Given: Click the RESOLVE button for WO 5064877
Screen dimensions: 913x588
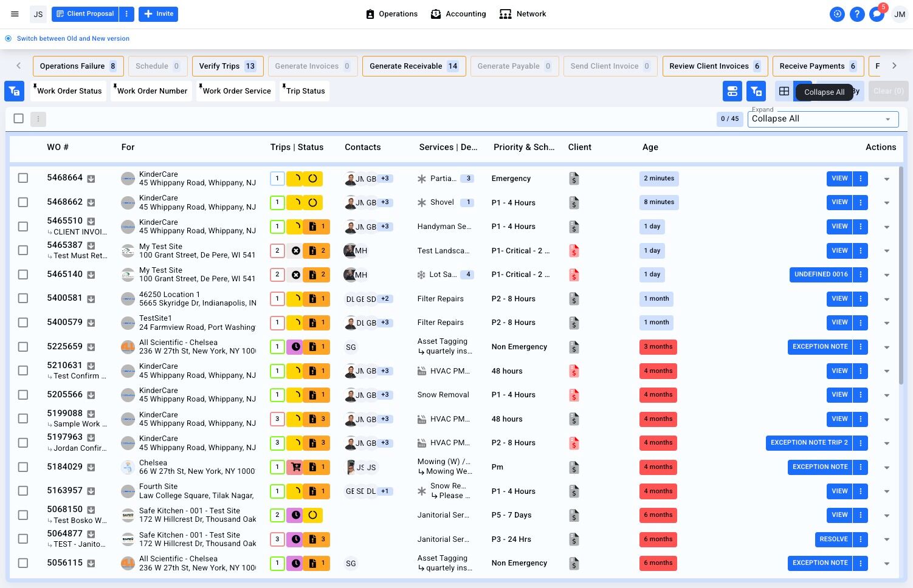Looking at the screenshot, I should point(833,539).
